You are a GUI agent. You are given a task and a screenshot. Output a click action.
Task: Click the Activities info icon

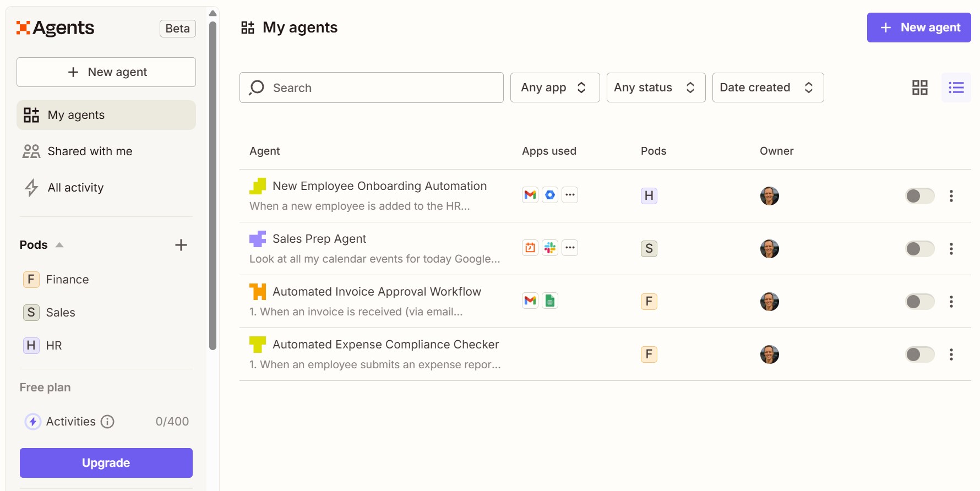coord(107,422)
